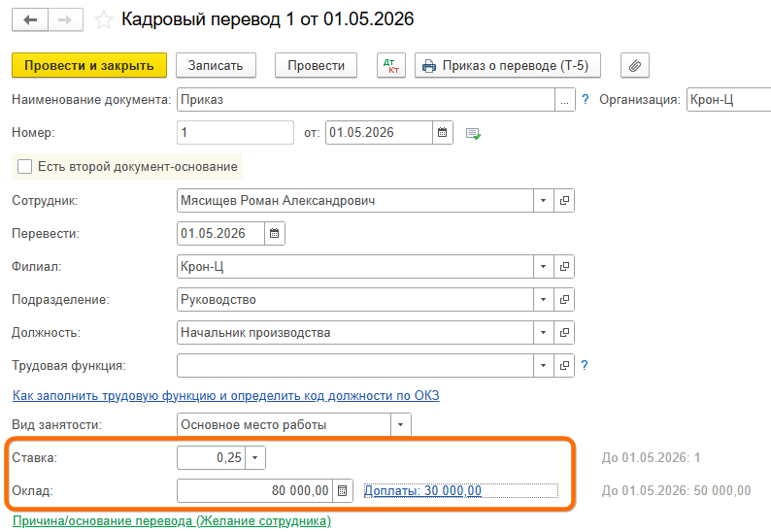The width and height of the screenshot is (771, 532).
Task: Click the Провести и закрыть button
Action: pos(89,65)
